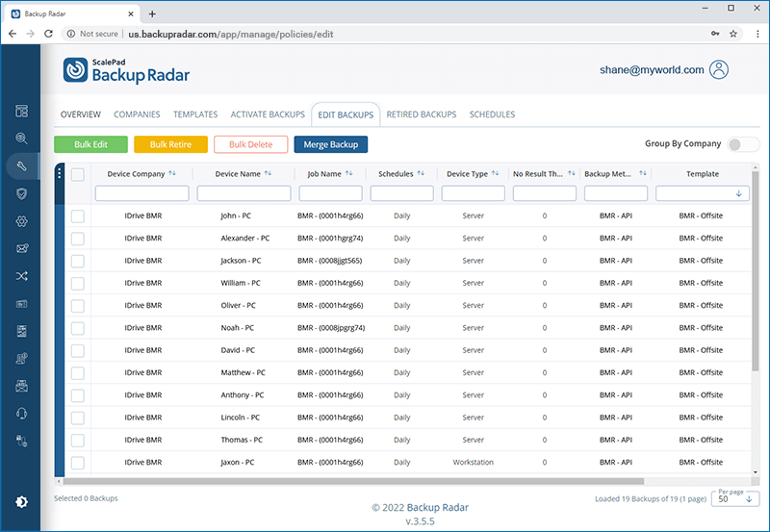Check the Oliver - PC row checkbox

point(78,306)
